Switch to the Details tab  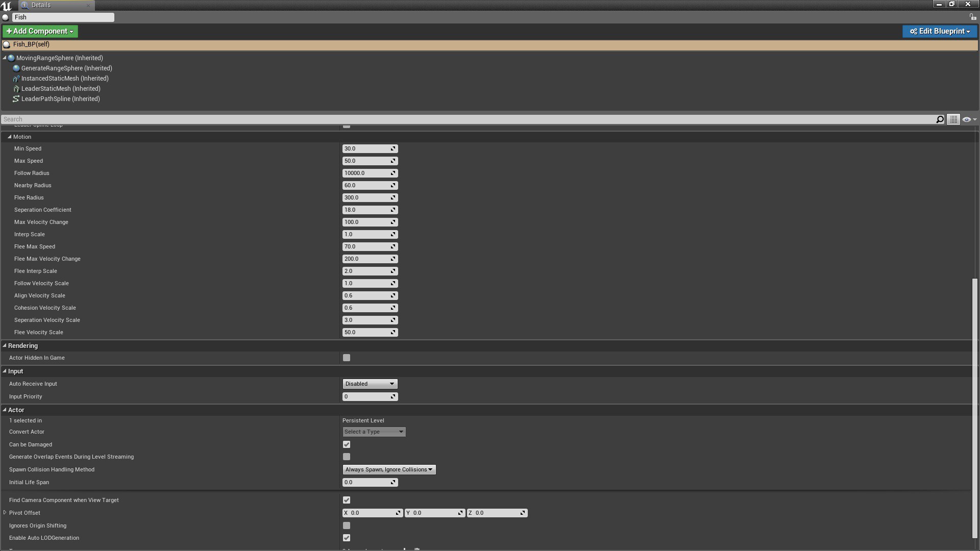(x=41, y=5)
